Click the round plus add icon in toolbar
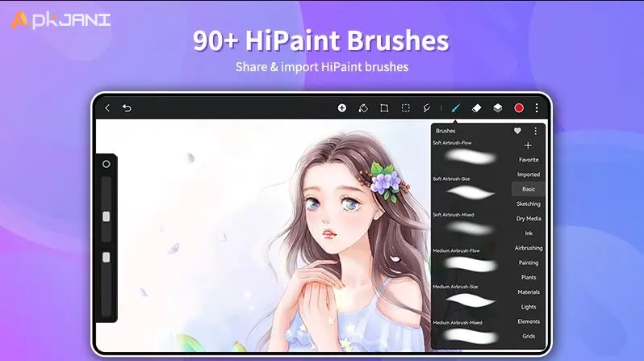This screenshot has width=644, height=361. pyautogui.click(x=342, y=108)
